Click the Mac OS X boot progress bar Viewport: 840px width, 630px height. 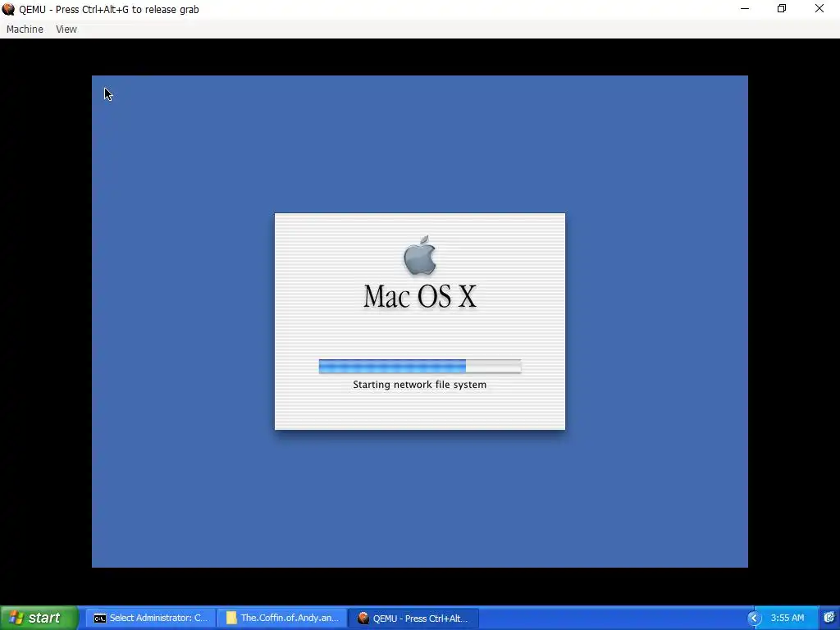(x=420, y=367)
